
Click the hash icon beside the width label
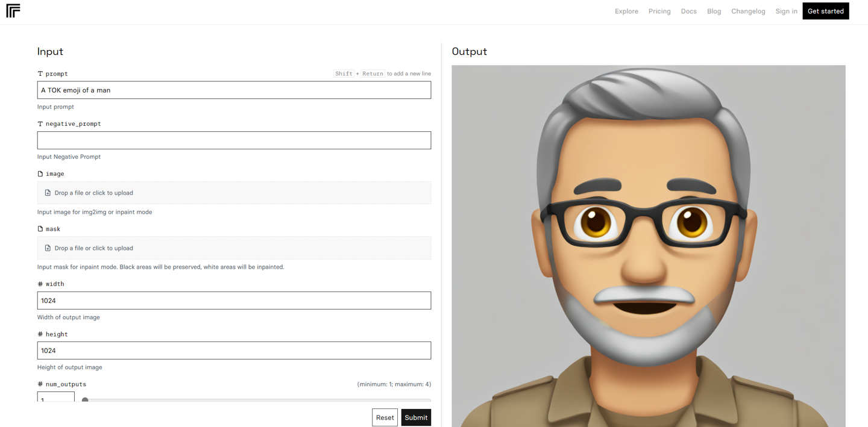tap(40, 284)
